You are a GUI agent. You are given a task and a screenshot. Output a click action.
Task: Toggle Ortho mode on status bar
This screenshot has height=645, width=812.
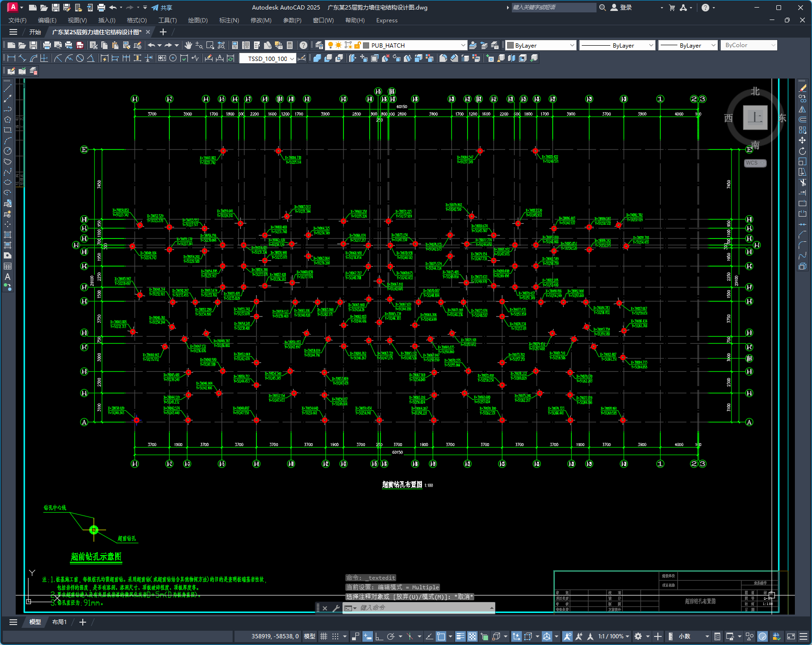click(379, 636)
